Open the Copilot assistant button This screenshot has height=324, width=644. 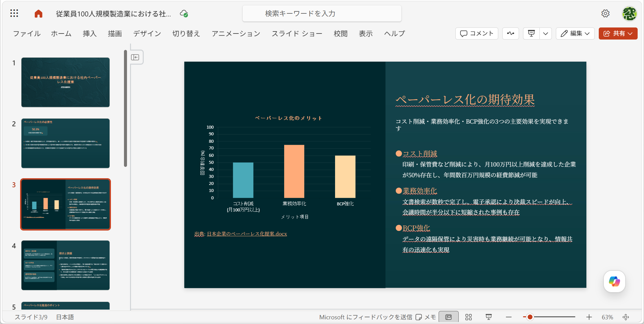(x=614, y=281)
